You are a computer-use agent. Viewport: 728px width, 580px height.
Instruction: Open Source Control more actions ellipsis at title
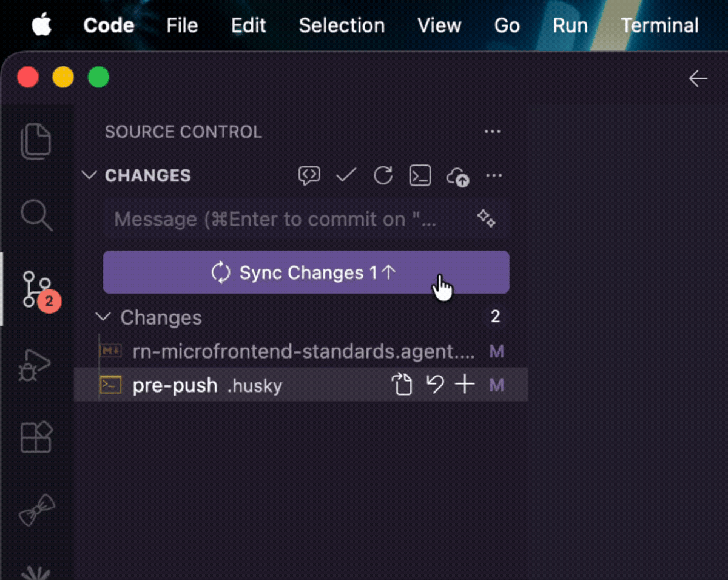493,132
